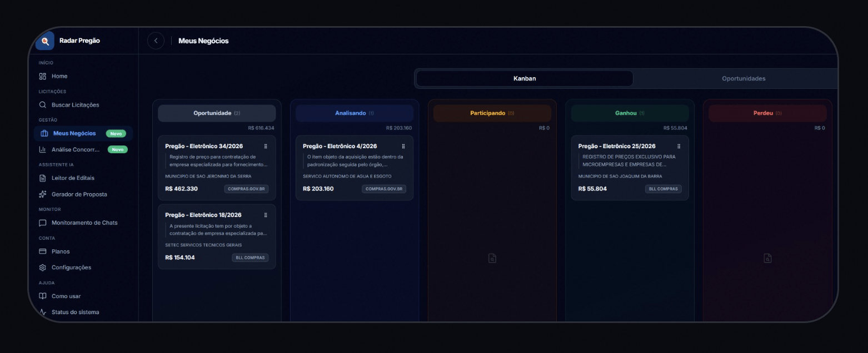Switch to the Oportunidades tab
Image resolution: width=868 pixels, height=353 pixels.
tap(744, 79)
